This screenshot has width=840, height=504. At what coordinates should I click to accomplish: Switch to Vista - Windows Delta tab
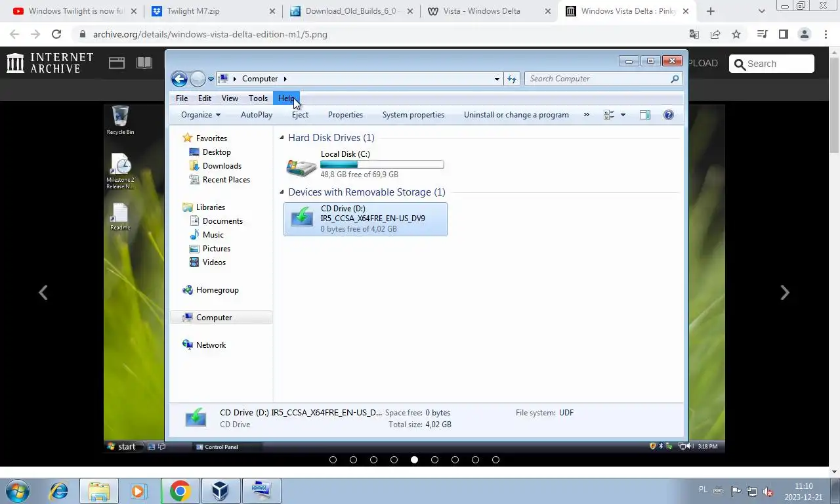click(489, 11)
